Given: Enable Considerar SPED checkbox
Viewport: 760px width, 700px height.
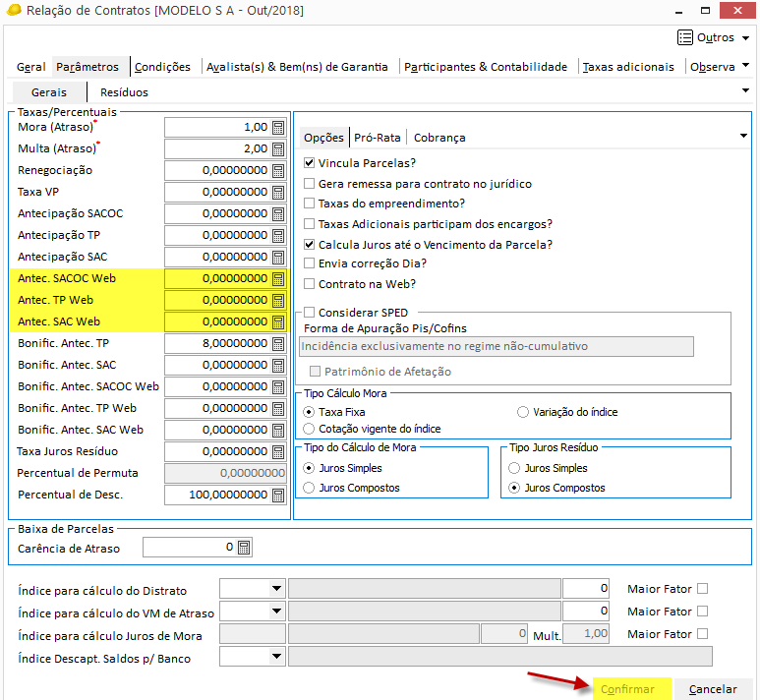Looking at the screenshot, I should (x=309, y=313).
